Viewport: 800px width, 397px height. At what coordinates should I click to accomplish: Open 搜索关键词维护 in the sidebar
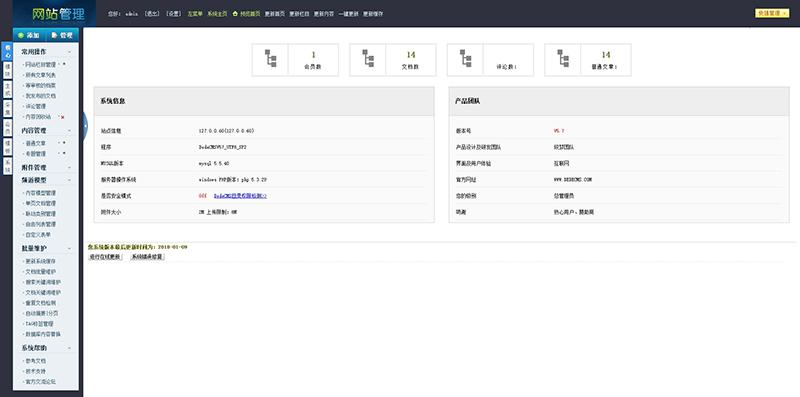(43, 282)
